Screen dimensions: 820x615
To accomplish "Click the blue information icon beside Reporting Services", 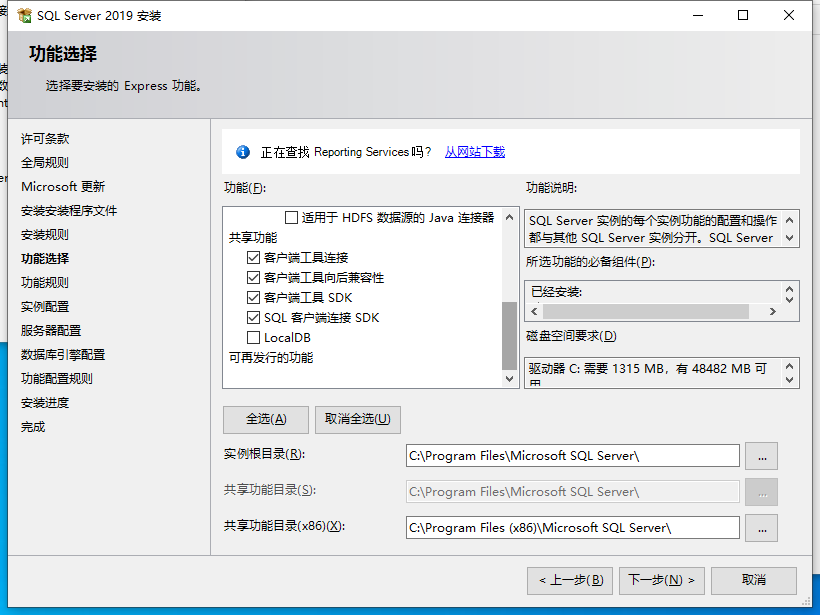I will click(243, 152).
